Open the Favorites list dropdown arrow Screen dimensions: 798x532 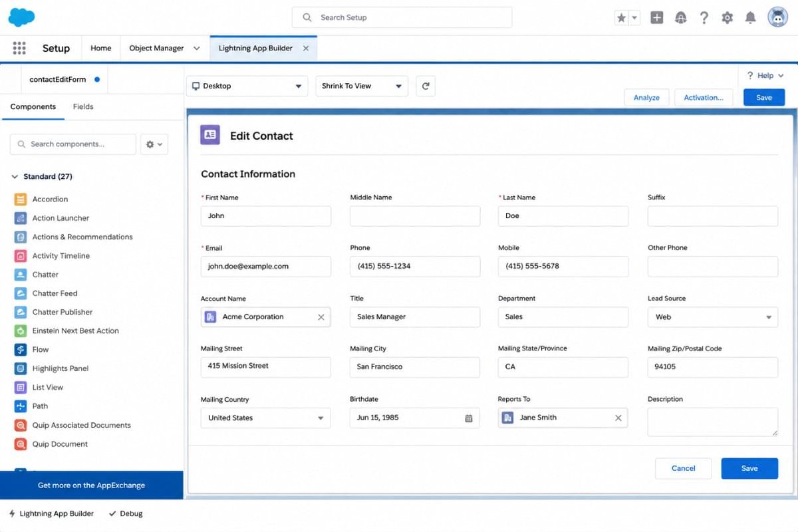tap(634, 18)
